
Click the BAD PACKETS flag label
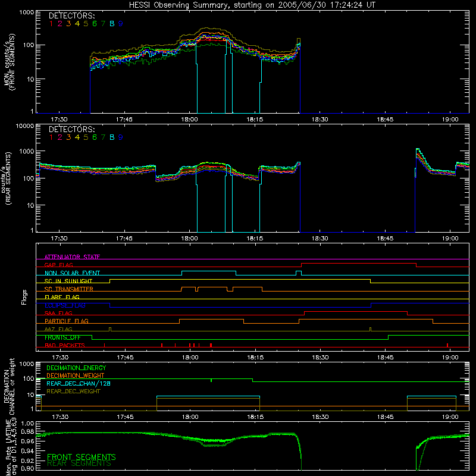65,345
